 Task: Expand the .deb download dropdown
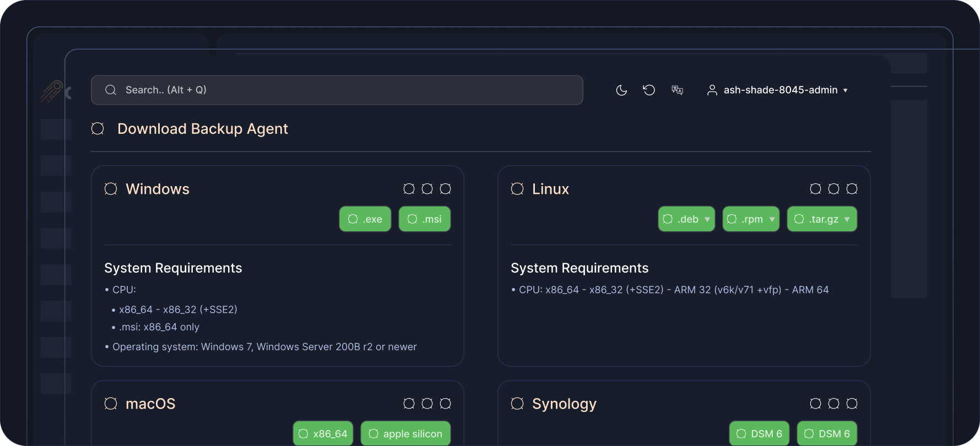[x=686, y=219]
